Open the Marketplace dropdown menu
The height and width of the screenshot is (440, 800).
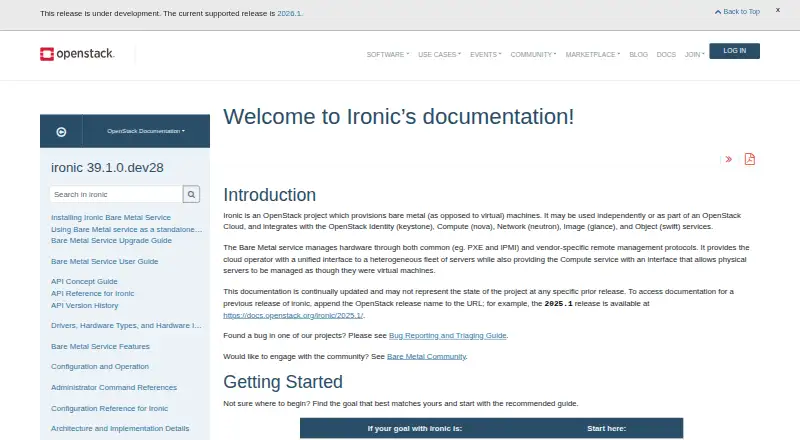point(592,54)
